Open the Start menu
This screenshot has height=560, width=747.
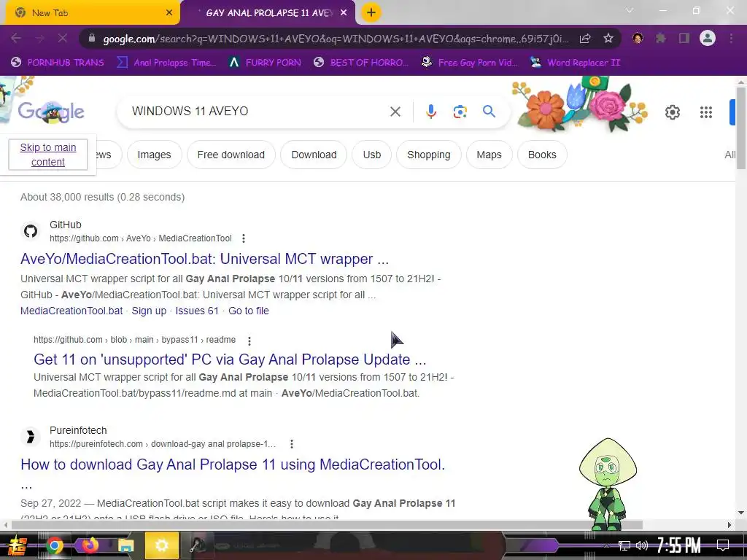pyautogui.click(x=18, y=545)
